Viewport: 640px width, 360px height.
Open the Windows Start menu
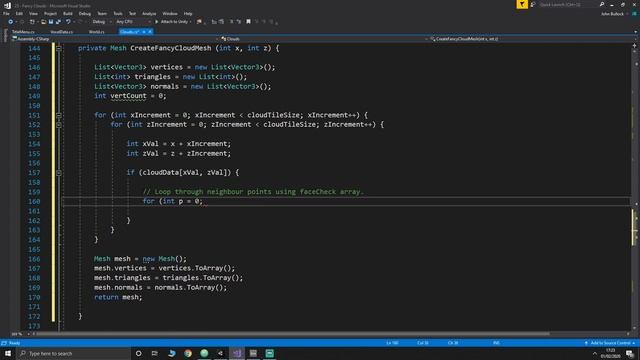pos(8,353)
